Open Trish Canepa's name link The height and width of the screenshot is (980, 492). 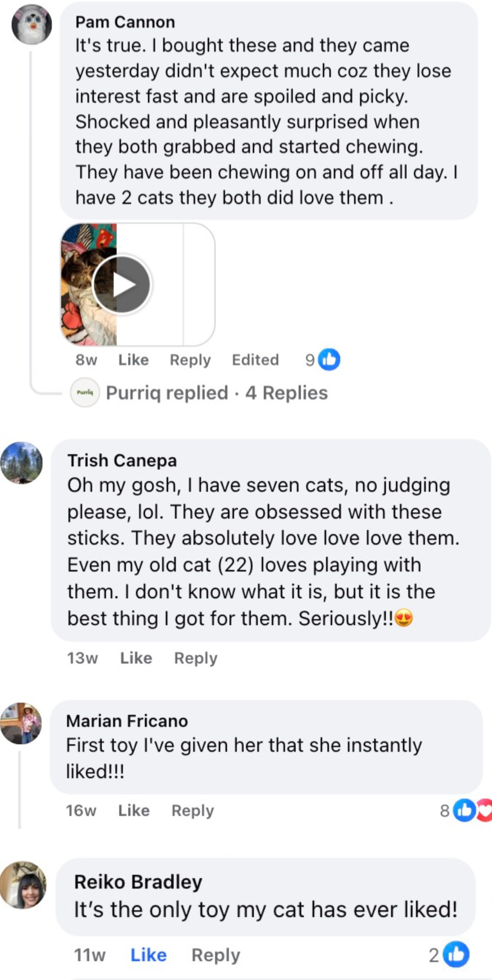coord(122,460)
